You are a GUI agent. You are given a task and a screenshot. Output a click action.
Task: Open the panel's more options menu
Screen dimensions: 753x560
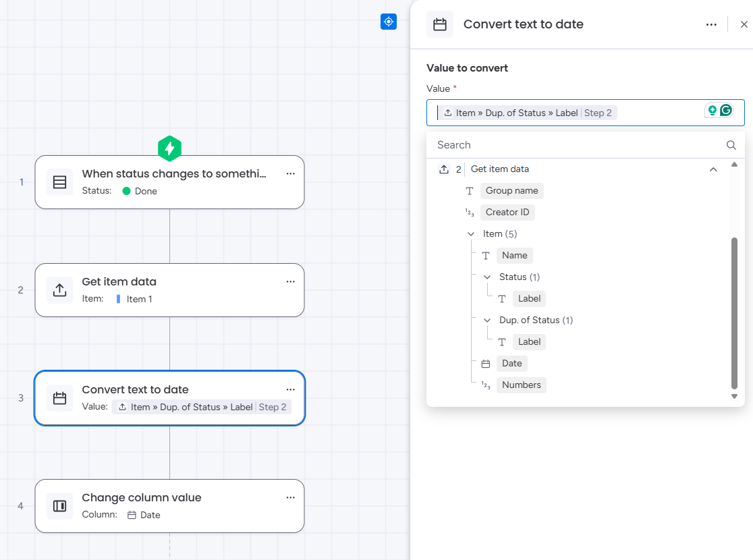711,24
